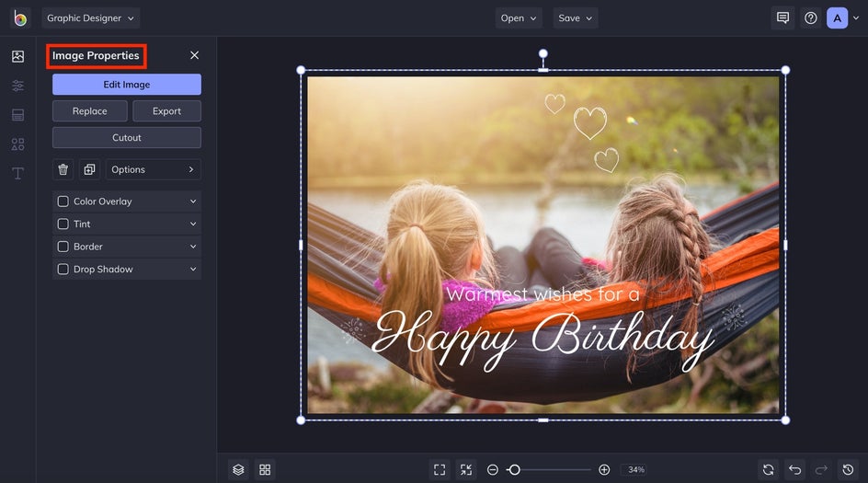868x483 pixels.
Task: Click the Cutout button
Action: coord(127,138)
